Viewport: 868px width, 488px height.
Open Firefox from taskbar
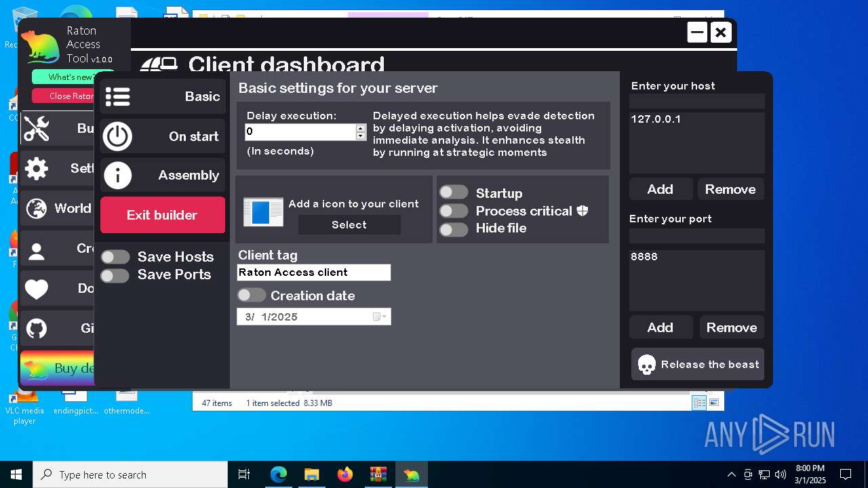coord(344,474)
